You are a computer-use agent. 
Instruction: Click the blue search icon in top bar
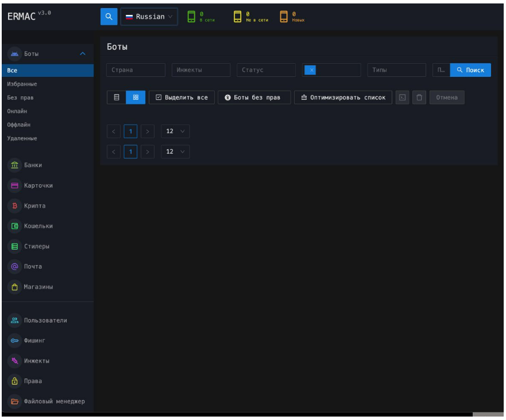tap(109, 17)
